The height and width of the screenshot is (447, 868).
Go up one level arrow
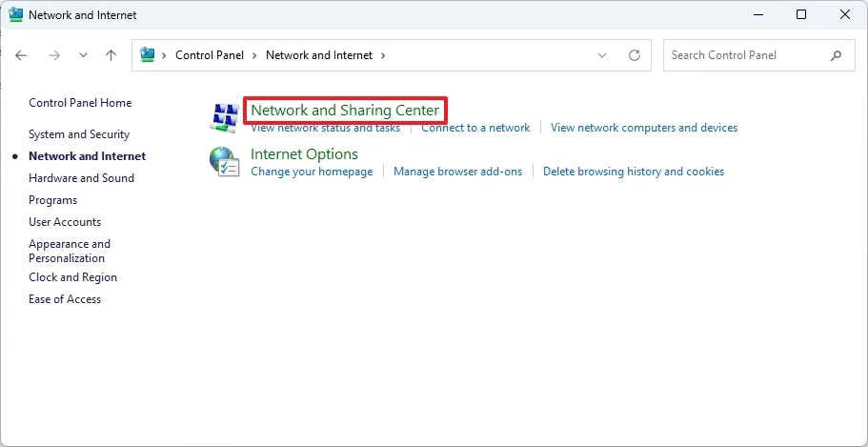click(x=111, y=55)
